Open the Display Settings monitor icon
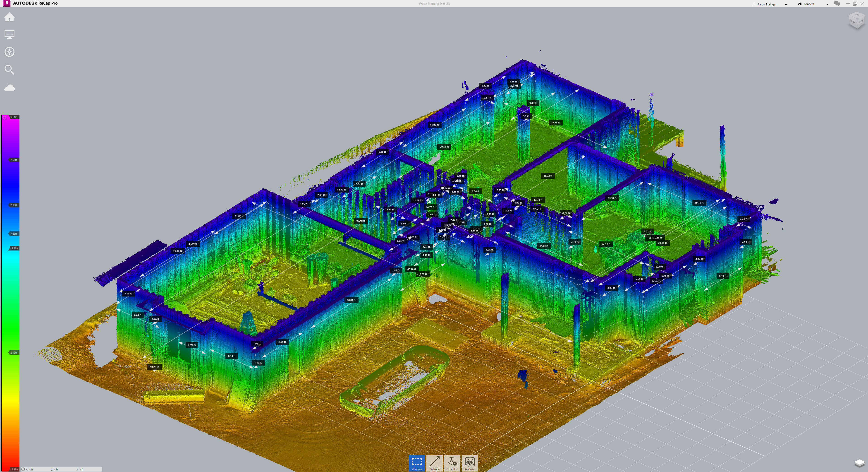868x472 pixels. tap(10, 34)
